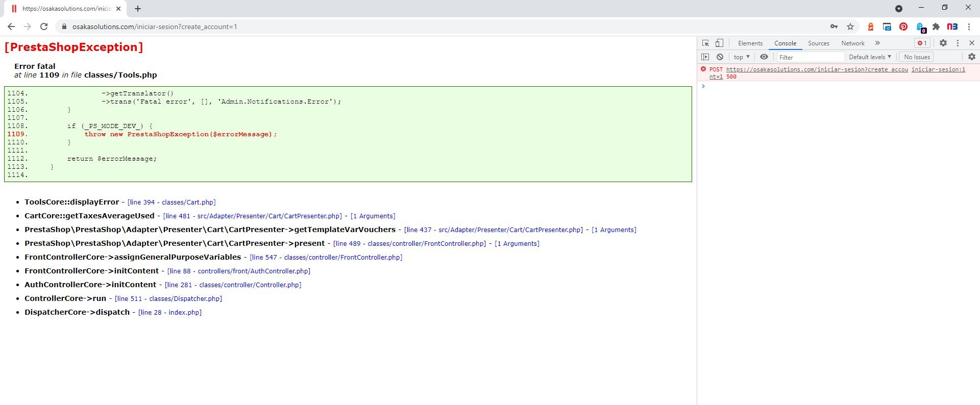Click the return $errorMessage code line

(112, 159)
